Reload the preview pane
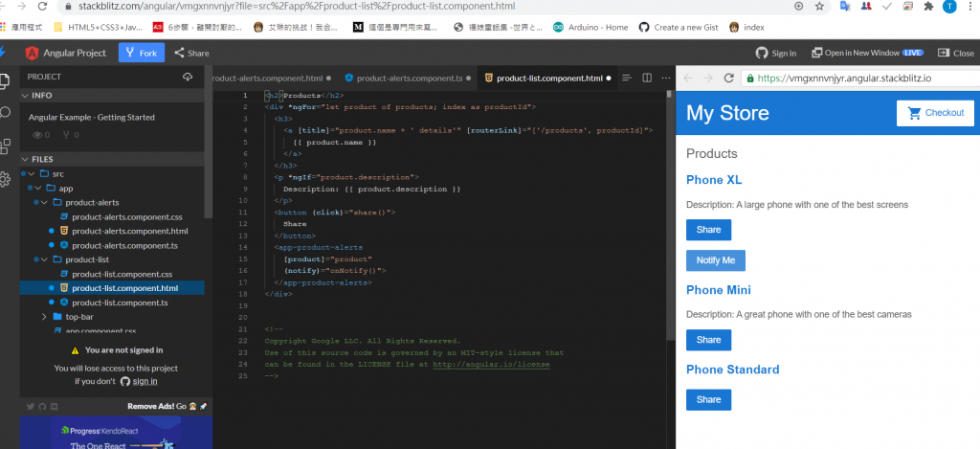The height and width of the screenshot is (449, 980). click(x=728, y=79)
